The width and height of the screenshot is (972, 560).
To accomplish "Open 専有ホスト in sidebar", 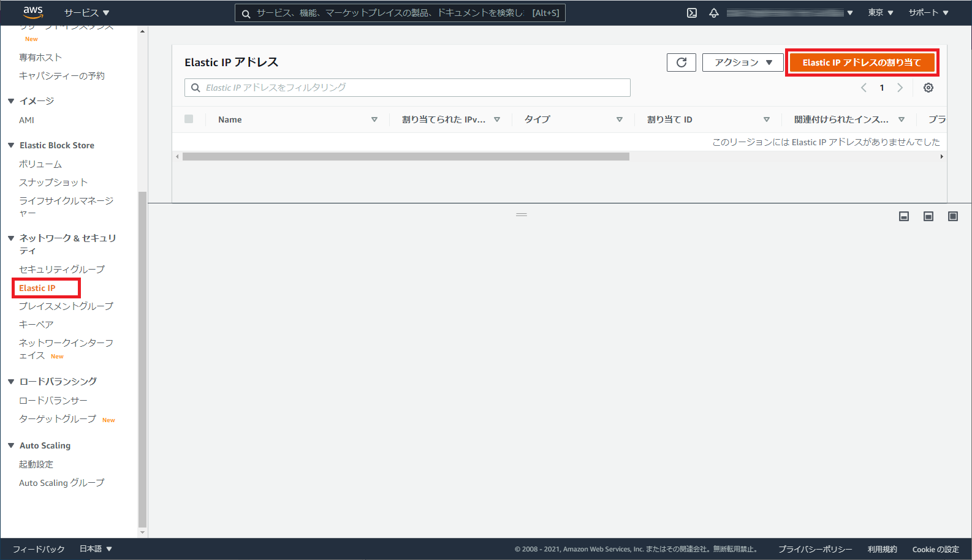I will (x=40, y=58).
